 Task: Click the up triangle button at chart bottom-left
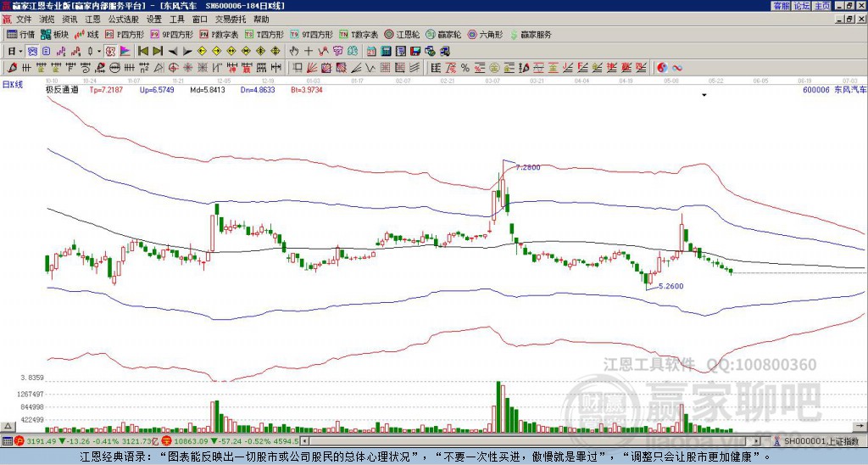pos(7,426)
